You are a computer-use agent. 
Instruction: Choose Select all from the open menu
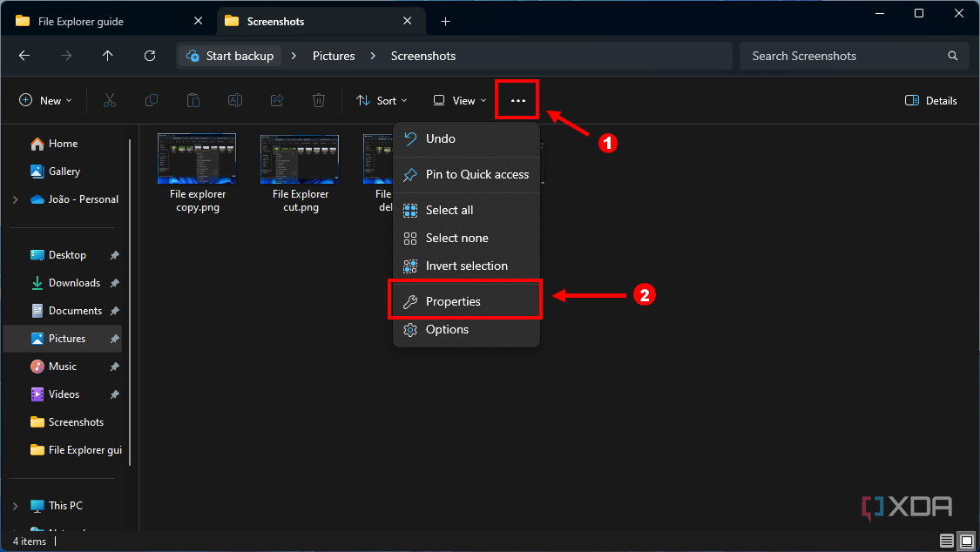[449, 210]
